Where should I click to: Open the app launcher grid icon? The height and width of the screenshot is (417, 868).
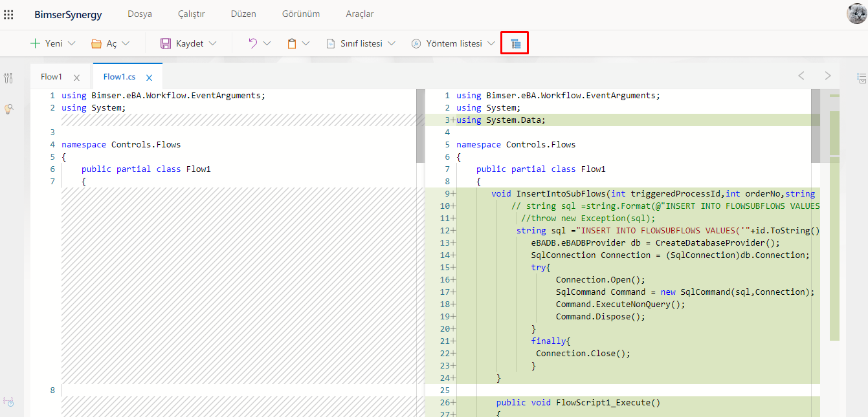[8, 14]
